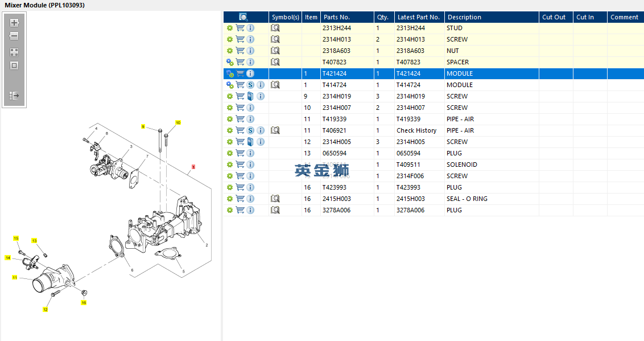Screen dimensions: 644x341
Task: Select callout 9 in the diagram
Action: [x=143, y=126]
